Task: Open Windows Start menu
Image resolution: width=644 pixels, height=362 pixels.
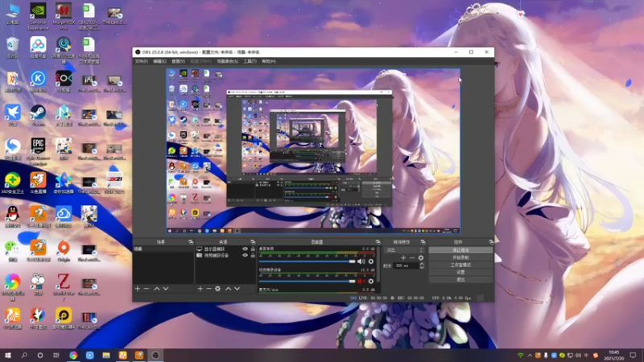Action: tap(8, 355)
